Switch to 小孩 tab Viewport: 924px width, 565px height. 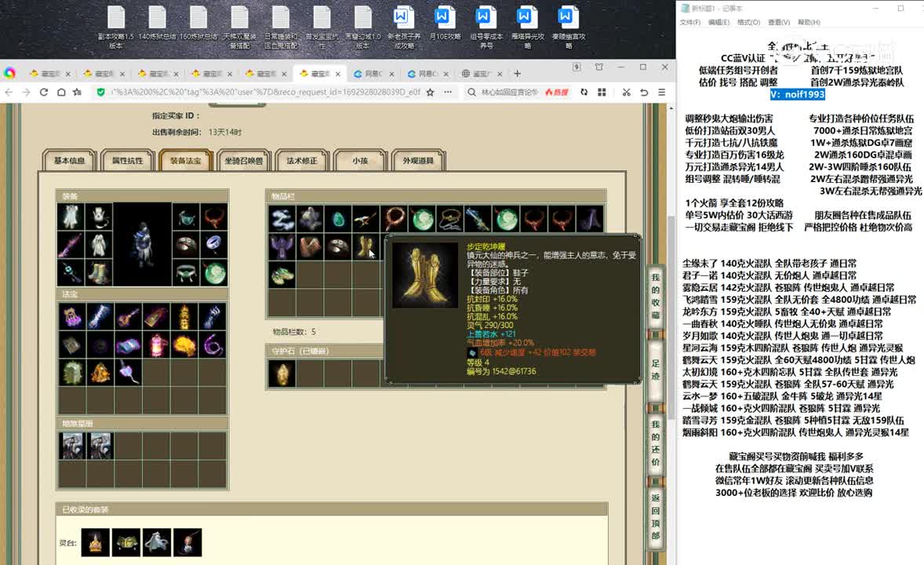click(360, 160)
